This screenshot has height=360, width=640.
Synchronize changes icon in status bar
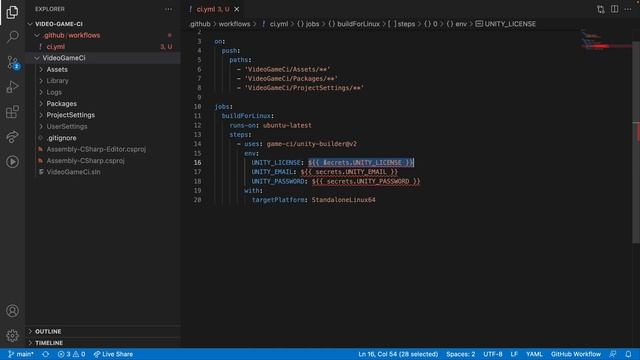(x=46, y=354)
